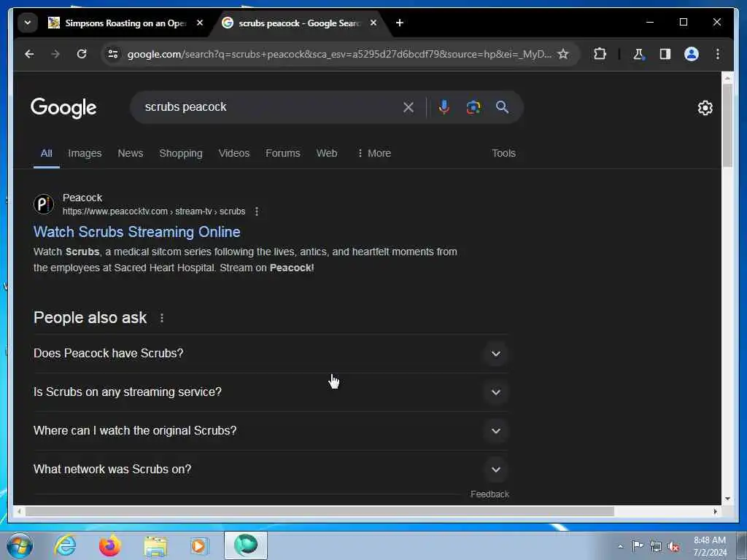The width and height of the screenshot is (747, 560).
Task: Open People also ask options menu
Action: coord(162,318)
